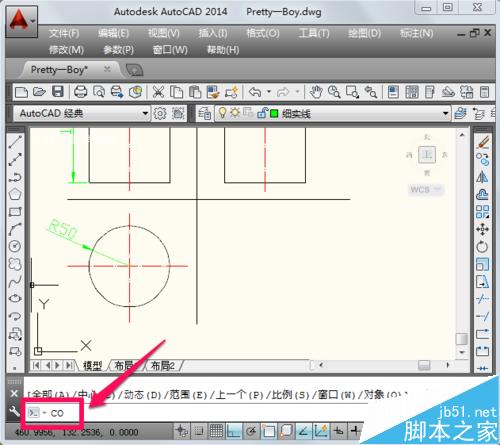The image size is (500, 445).
Task: Open the redo history dropdown arrow
Action: point(297,91)
